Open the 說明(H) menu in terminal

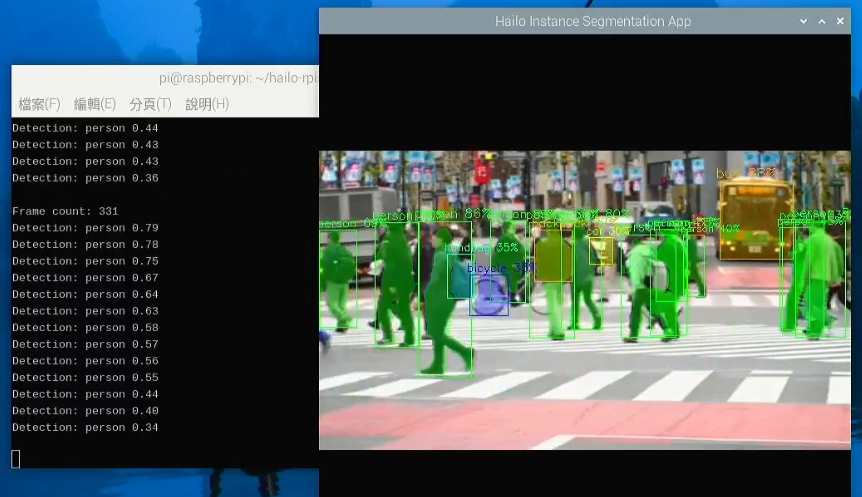coord(207,104)
